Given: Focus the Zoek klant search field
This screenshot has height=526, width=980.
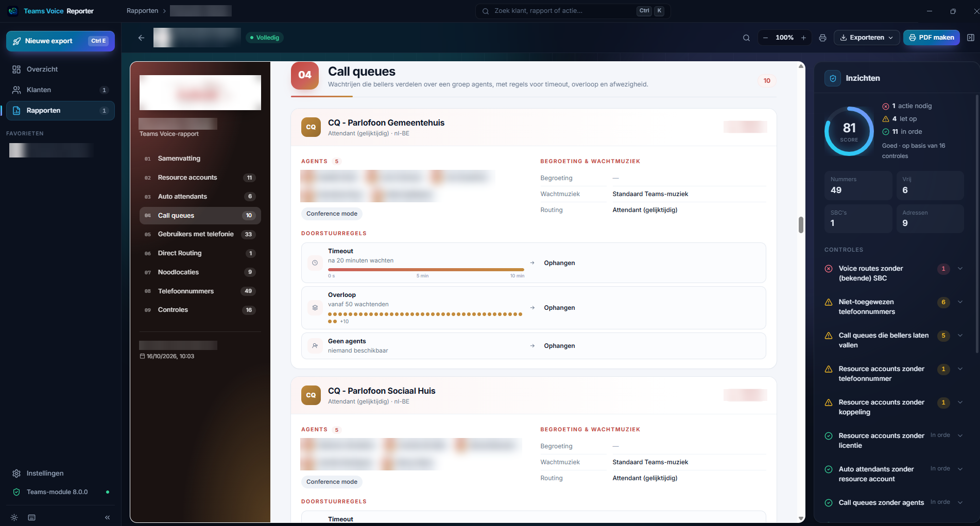Looking at the screenshot, I should click(573, 11).
